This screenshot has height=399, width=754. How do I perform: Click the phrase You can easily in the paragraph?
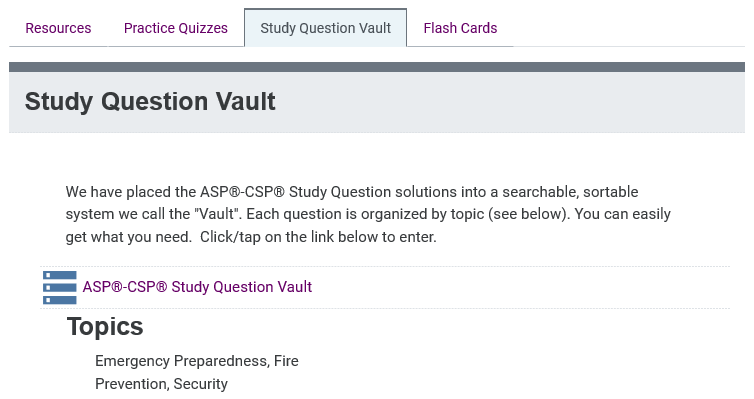tap(623, 214)
